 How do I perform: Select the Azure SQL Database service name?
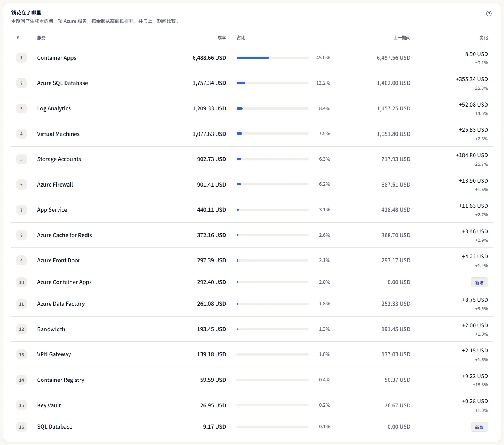point(62,83)
